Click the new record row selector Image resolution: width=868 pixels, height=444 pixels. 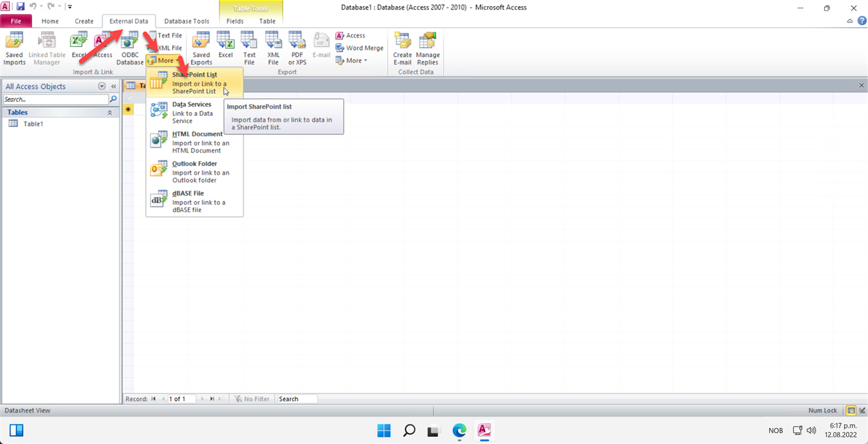click(128, 109)
